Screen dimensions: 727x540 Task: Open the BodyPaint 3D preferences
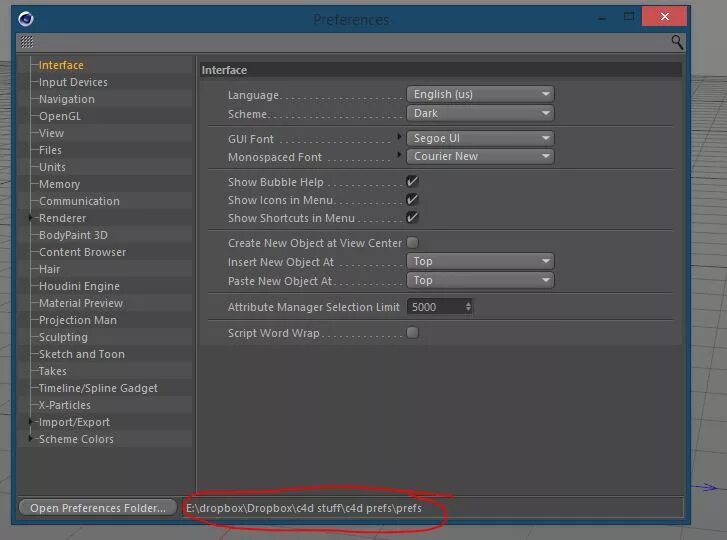coord(73,235)
